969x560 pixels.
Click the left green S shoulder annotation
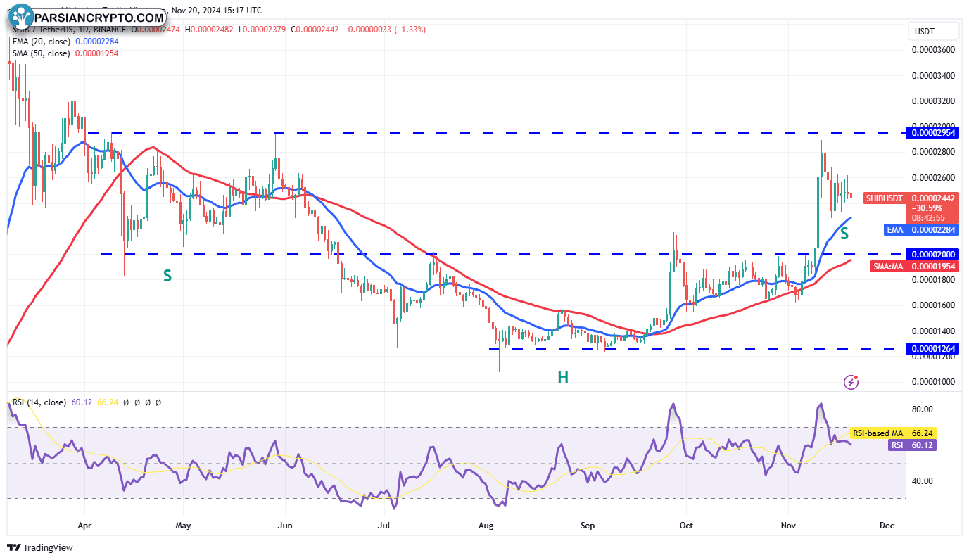[167, 276]
